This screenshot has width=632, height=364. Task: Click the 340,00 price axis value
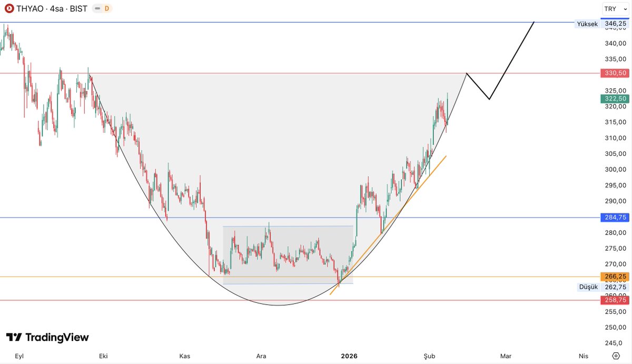615,43
